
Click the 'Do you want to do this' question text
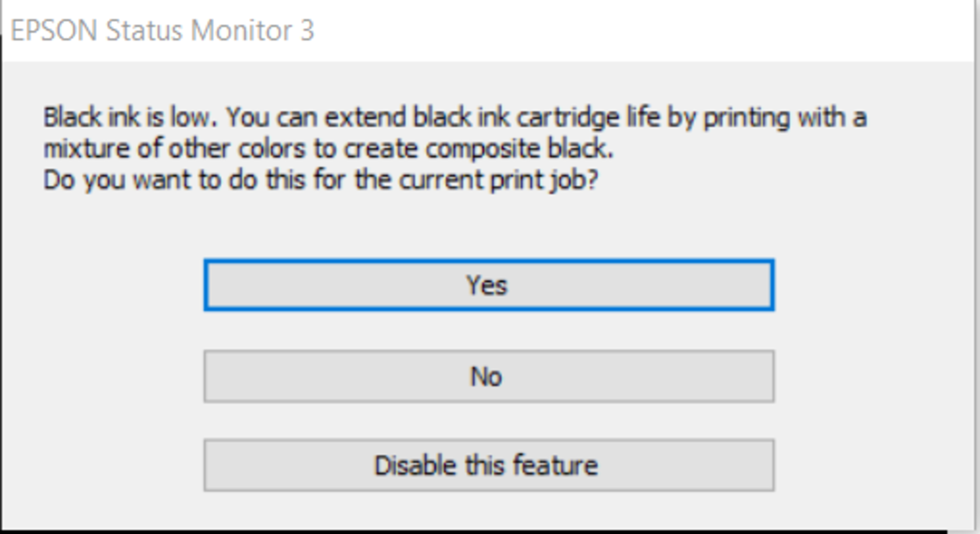[x=321, y=180]
